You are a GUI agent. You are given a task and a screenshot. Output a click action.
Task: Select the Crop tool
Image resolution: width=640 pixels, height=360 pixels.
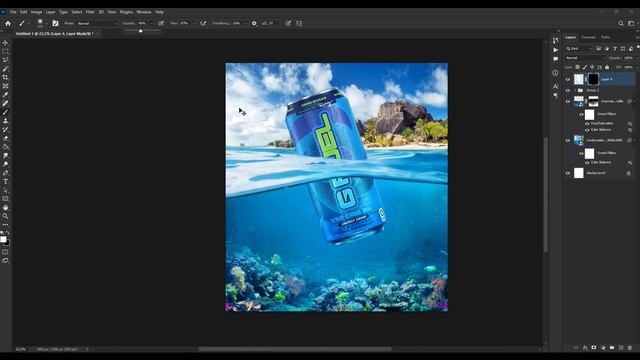5,78
